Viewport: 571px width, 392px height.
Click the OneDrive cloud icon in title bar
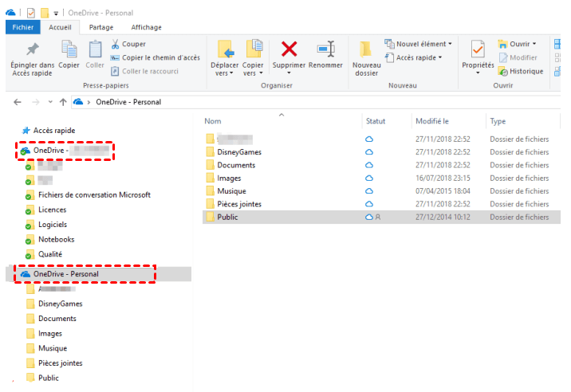[10, 13]
